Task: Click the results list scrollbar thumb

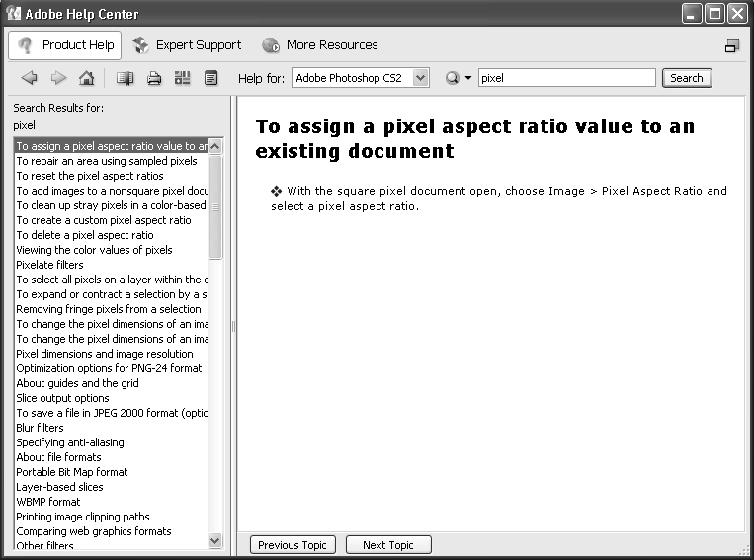Action: point(215,207)
